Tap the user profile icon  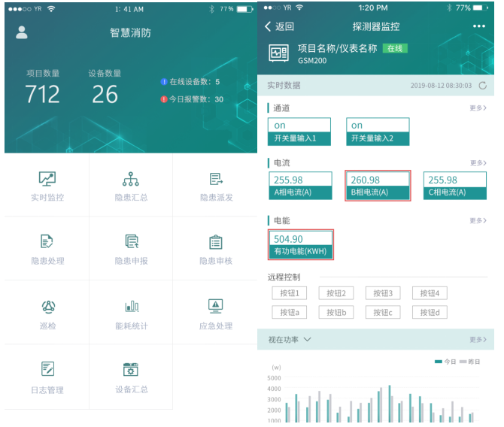[22, 32]
